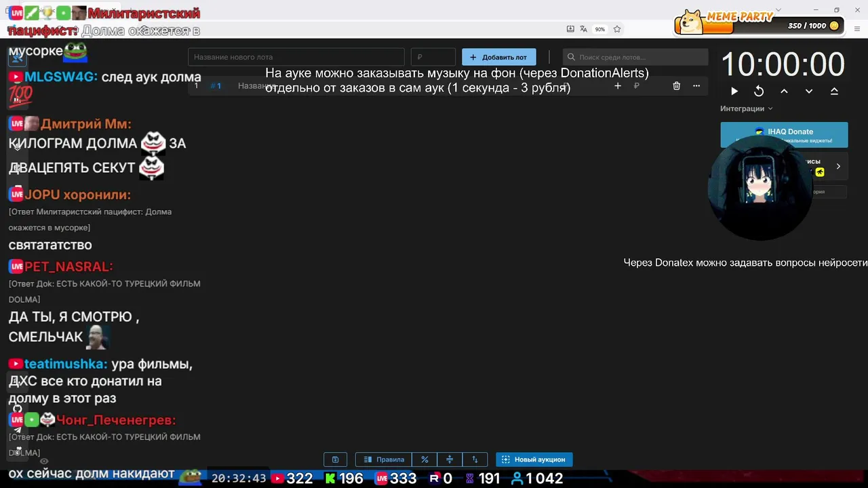
Task: Open the IHAQ Donate integration banner
Action: pyautogui.click(x=784, y=135)
